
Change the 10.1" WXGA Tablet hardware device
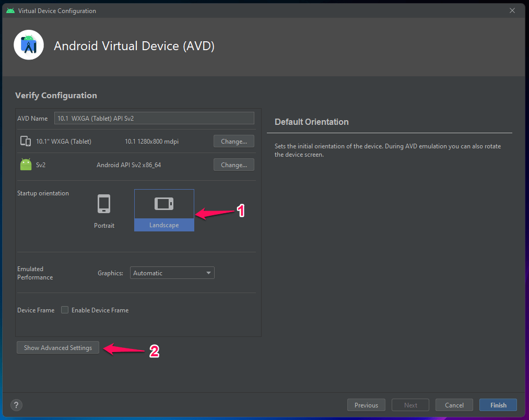tap(234, 141)
